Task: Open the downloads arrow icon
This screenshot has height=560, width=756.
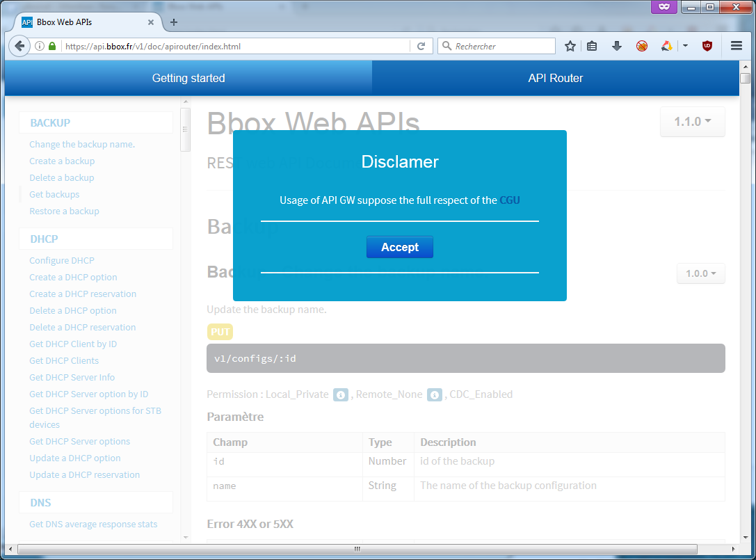Action: [616, 46]
